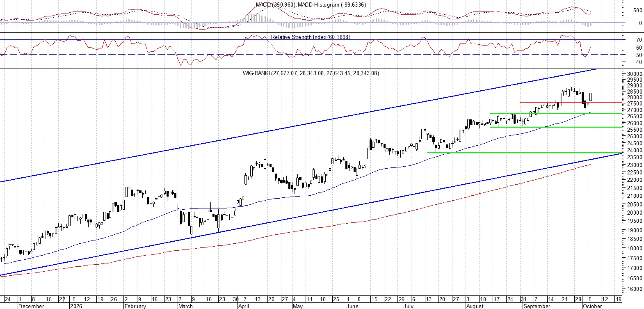Select the June month label
644x309 pixels.
tap(352, 306)
